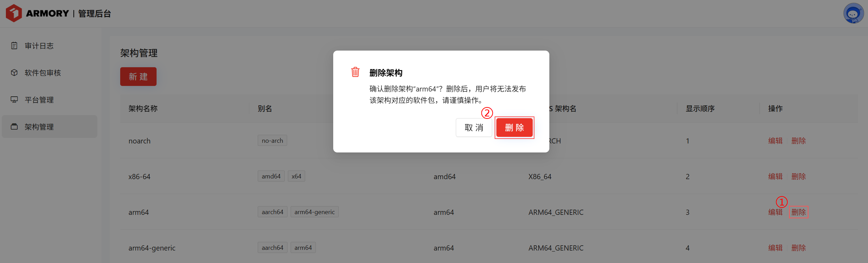
Task: Click 编辑 for the arm64 row
Action: pyautogui.click(x=775, y=212)
